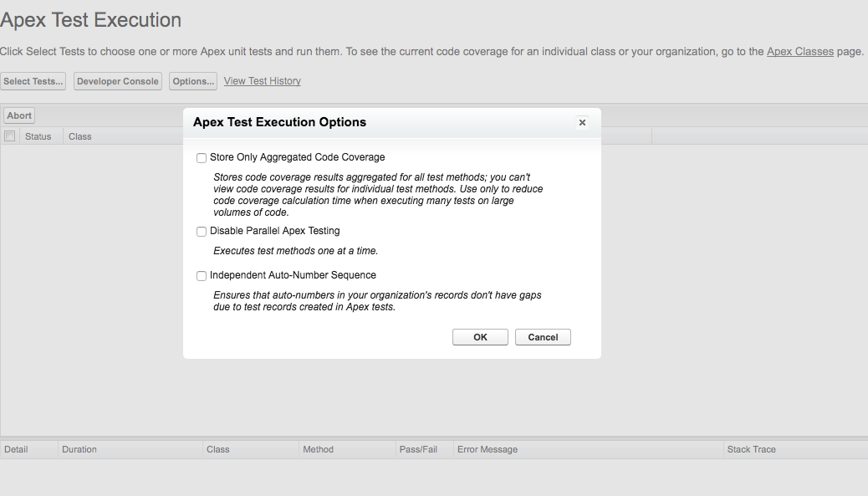868x496 pixels.
Task: Click the Select Tests button
Action: tap(33, 81)
